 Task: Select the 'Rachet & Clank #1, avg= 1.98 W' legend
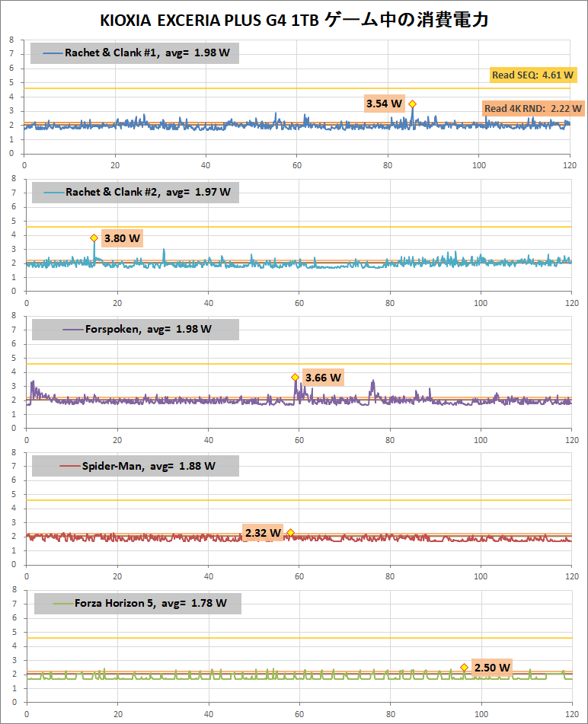[134, 53]
